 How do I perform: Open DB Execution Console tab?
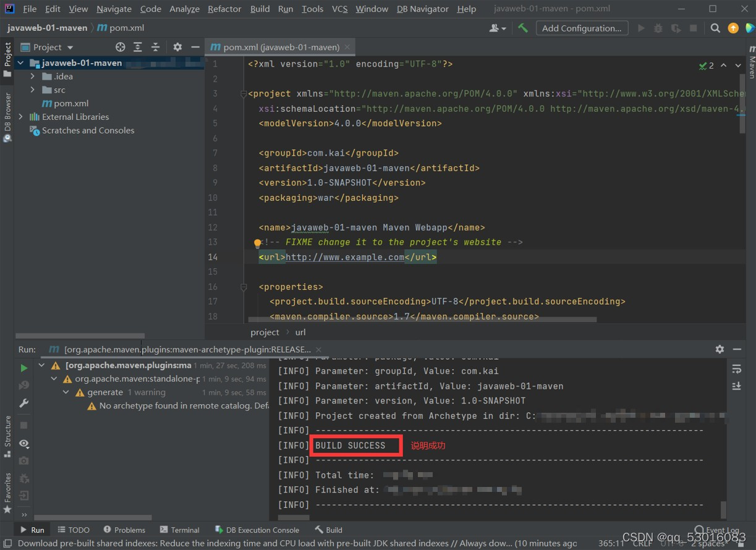point(257,530)
